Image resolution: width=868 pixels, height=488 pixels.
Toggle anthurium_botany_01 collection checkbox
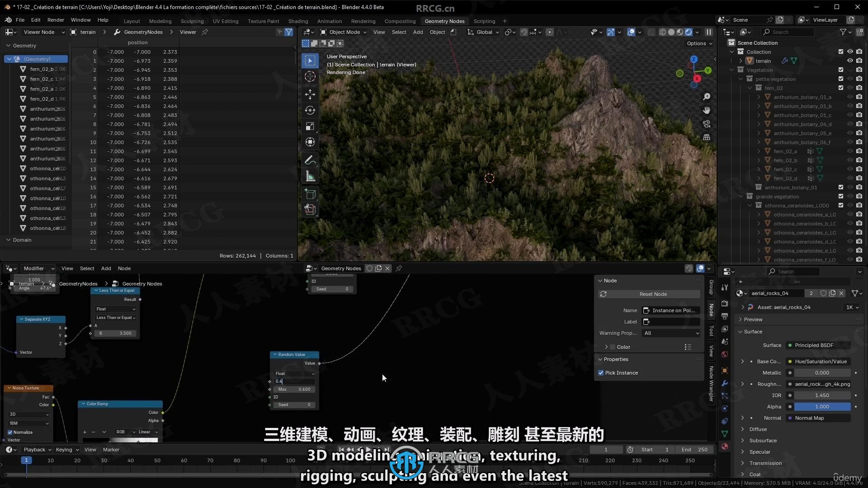841,188
